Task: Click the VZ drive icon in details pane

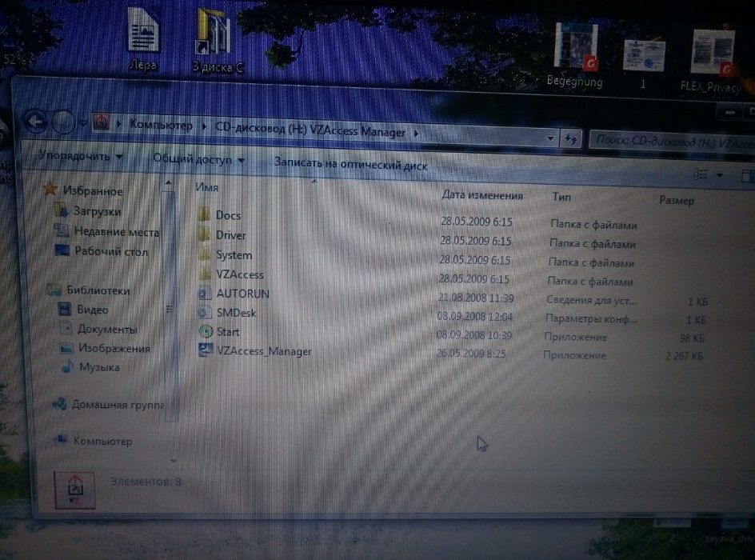Action: (x=75, y=490)
